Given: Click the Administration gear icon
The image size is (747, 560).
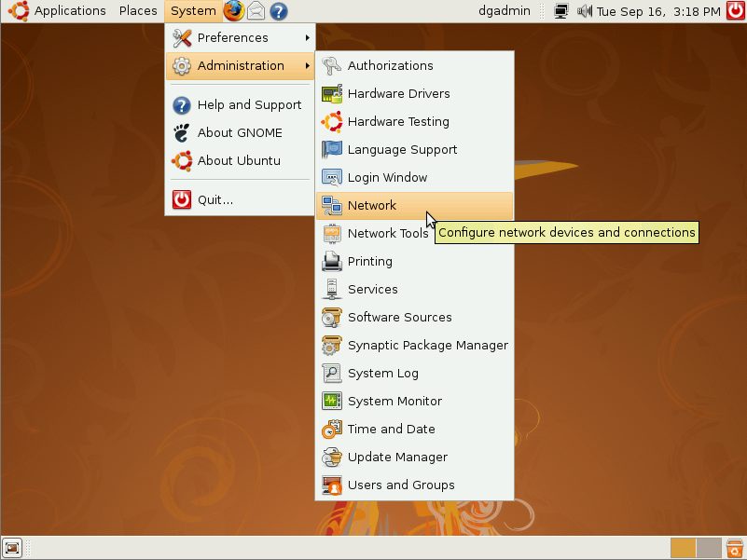Looking at the screenshot, I should [x=182, y=66].
